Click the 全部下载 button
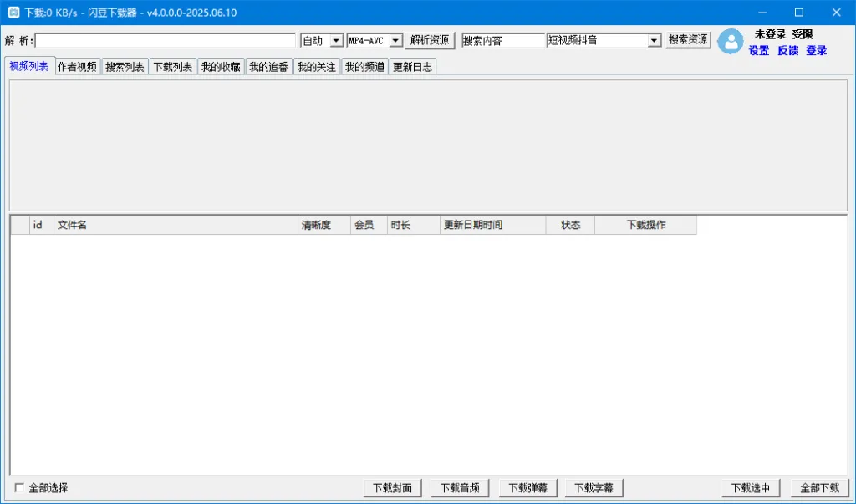This screenshot has width=856, height=504. 820,488
